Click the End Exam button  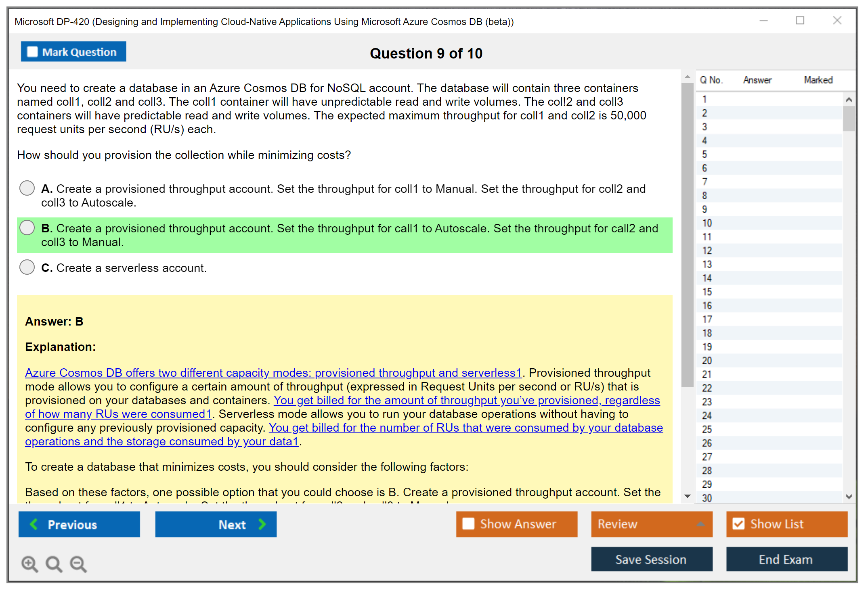click(786, 559)
